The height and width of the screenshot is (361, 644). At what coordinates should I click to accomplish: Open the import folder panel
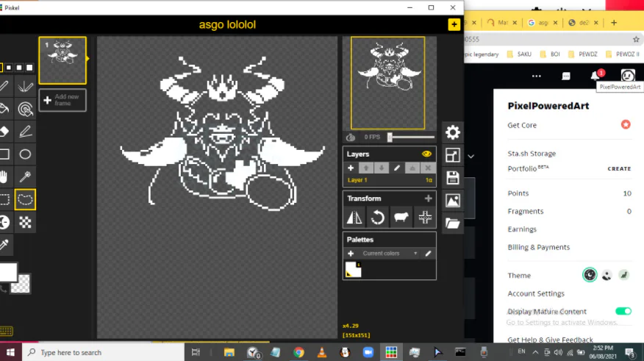pyautogui.click(x=453, y=223)
